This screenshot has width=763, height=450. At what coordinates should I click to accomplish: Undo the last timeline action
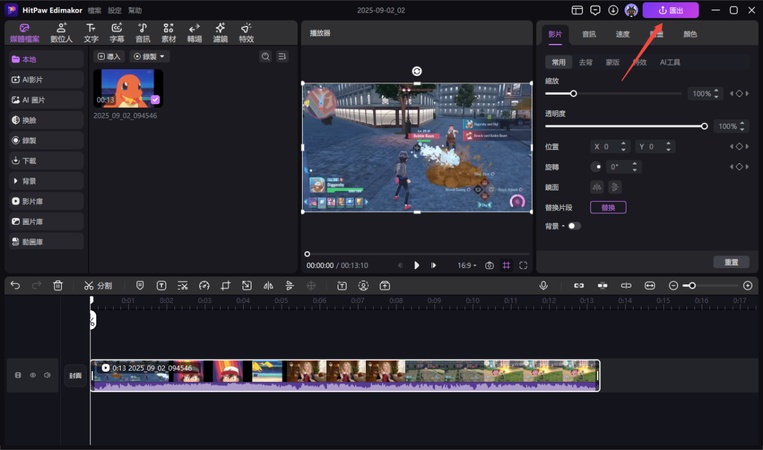pos(15,286)
